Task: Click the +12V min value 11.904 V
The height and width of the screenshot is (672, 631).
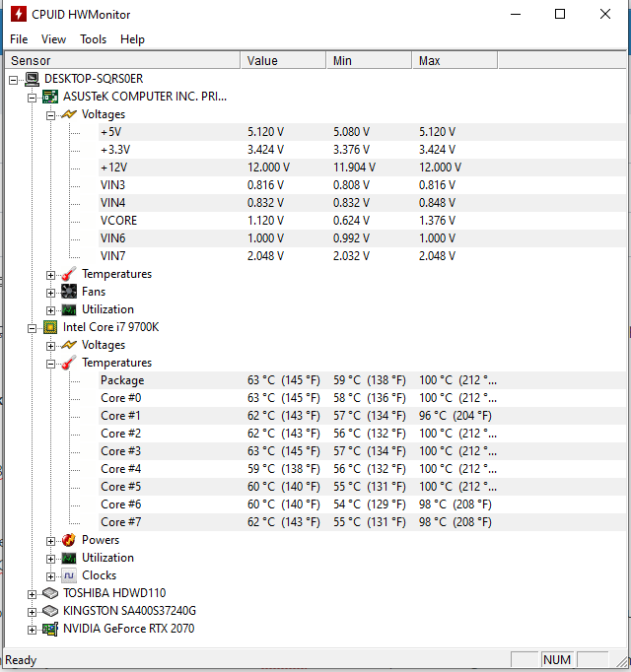Action: [x=354, y=168]
